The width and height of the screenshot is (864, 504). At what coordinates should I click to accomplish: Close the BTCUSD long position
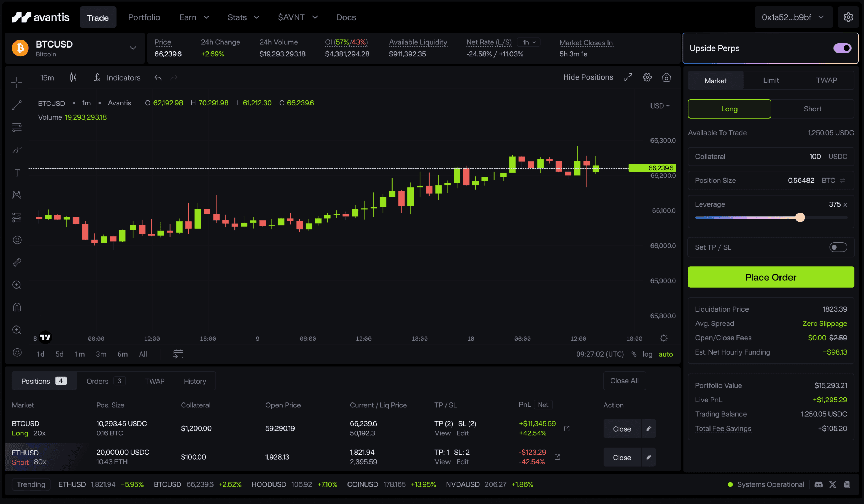coord(622,429)
